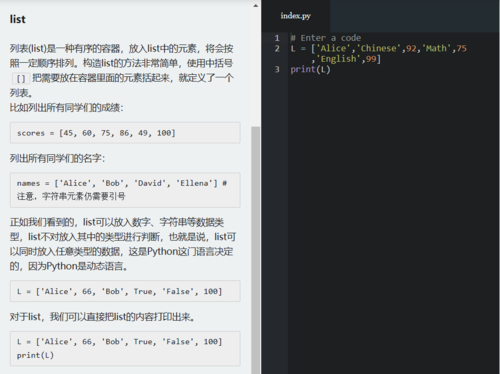500x374 pixels.
Task: Click the print(L) line in the tutorial's last code block
Action: [x=35, y=355]
